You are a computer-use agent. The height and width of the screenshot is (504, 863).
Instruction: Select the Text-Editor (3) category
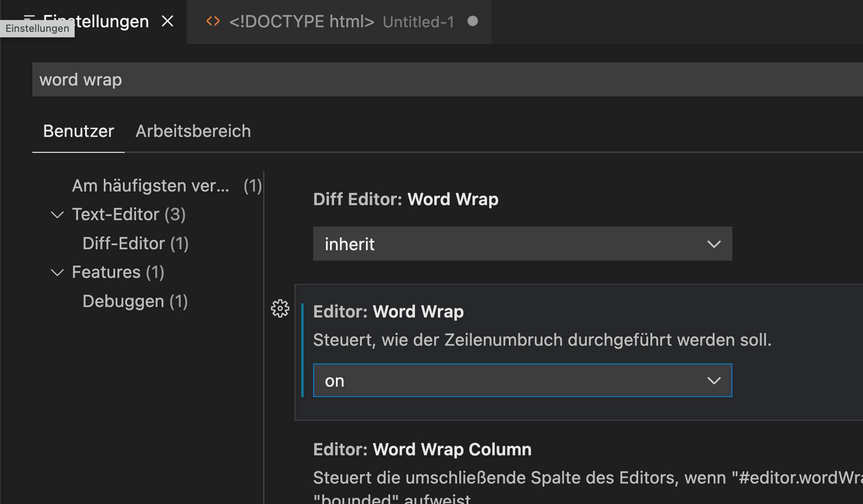point(129,214)
